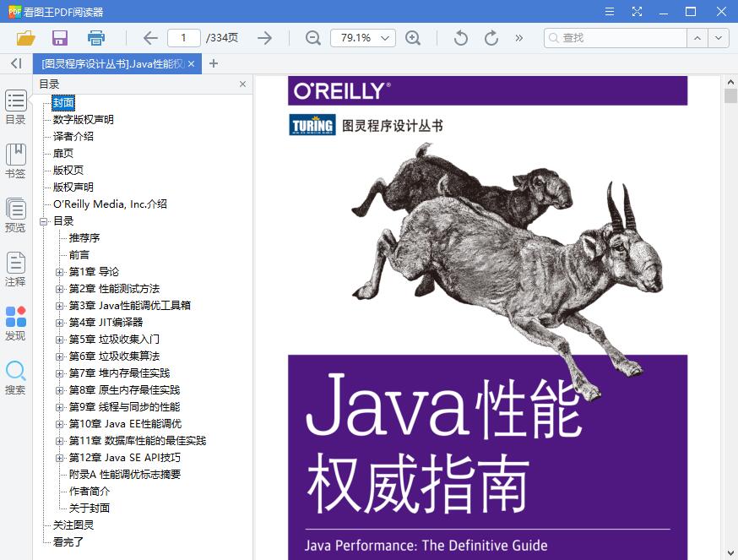Expand 第7章 堆内存最佳实践 node

coord(59,373)
